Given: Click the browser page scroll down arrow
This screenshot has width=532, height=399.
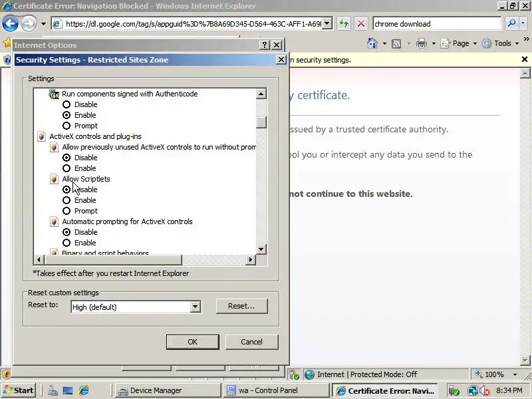Looking at the screenshot, I should tap(525, 360).
